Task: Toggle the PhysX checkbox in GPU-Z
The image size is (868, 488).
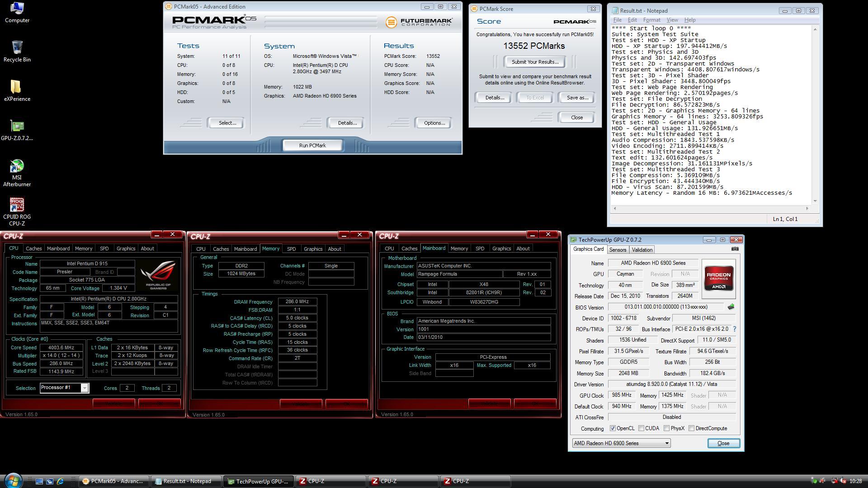Action: tap(666, 428)
